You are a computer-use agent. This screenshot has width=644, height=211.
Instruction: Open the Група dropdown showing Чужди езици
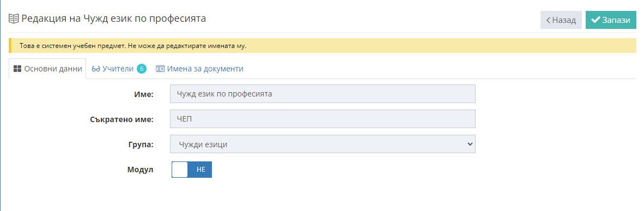(323, 144)
